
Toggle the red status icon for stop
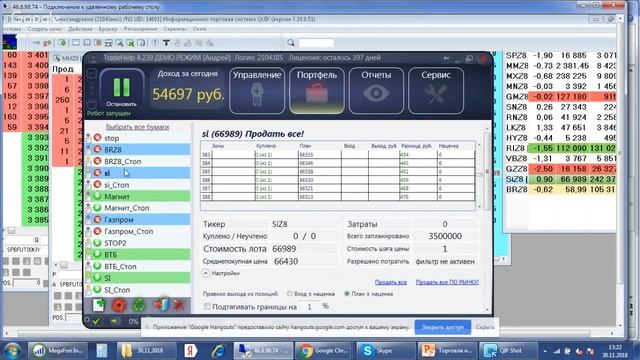click(x=97, y=138)
